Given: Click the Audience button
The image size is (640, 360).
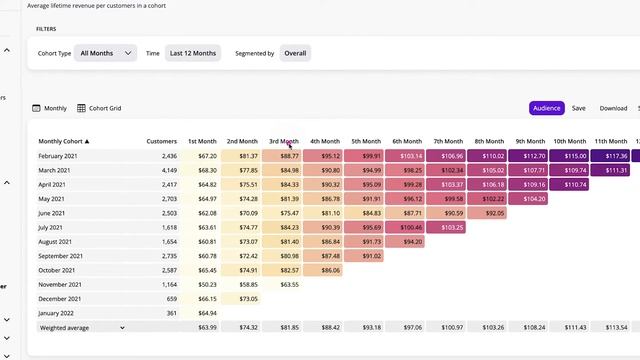Looking at the screenshot, I should click(x=547, y=108).
